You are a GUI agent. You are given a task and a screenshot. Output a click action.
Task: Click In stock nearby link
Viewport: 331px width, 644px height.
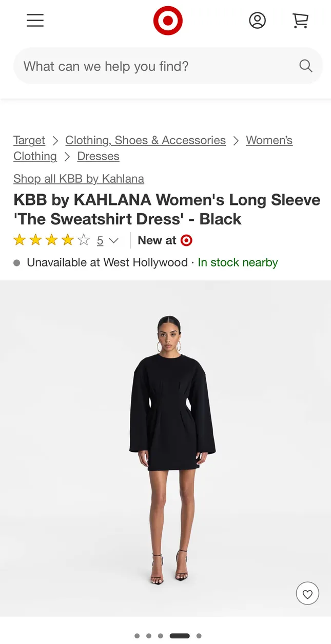tap(238, 262)
